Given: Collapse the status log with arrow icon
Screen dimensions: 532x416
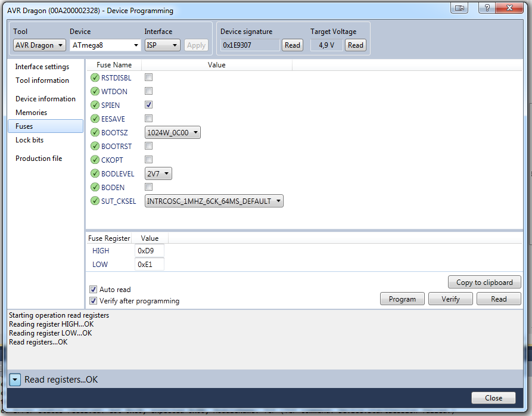Looking at the screenshot, I should (x=15, y=380).
